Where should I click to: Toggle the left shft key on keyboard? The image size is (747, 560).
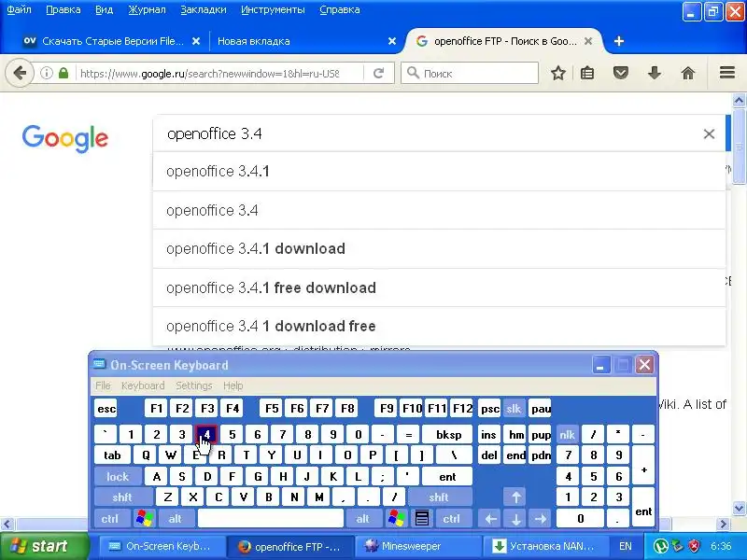click(122, 497)
